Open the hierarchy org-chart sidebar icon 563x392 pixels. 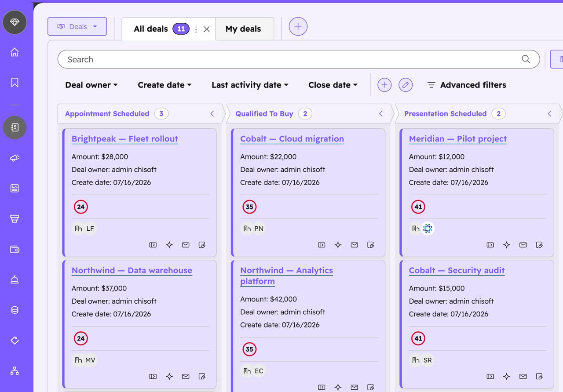point(15,371)
